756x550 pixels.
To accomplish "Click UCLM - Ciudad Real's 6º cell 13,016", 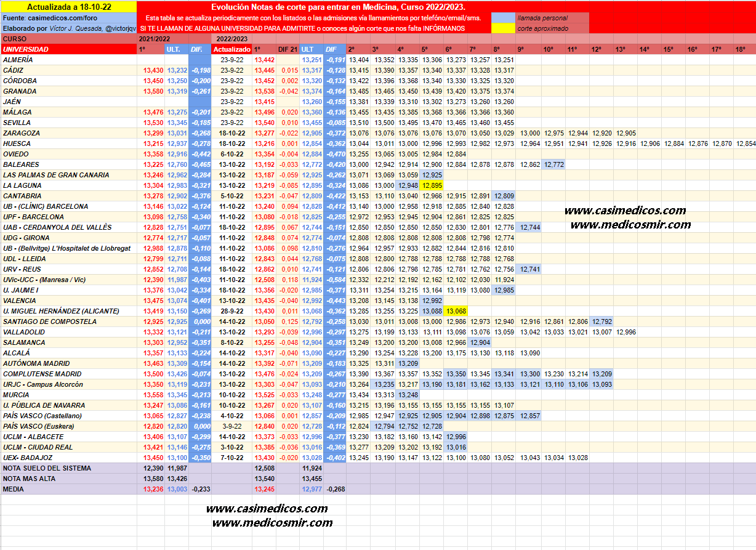I will [x=456, y=447].
